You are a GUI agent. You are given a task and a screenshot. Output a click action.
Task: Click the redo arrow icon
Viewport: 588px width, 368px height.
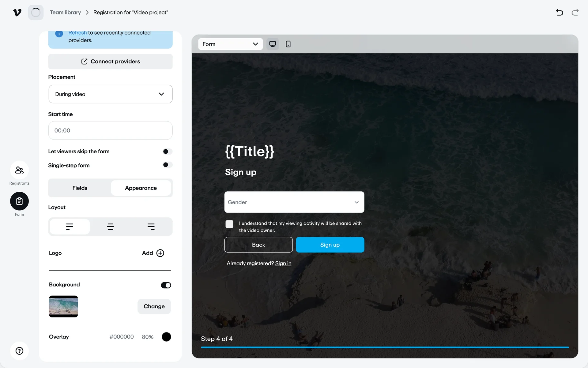[x=575, y=12]
